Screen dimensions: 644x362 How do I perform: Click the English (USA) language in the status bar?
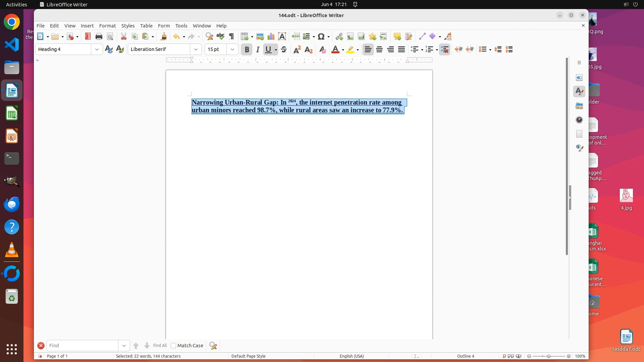352,356
